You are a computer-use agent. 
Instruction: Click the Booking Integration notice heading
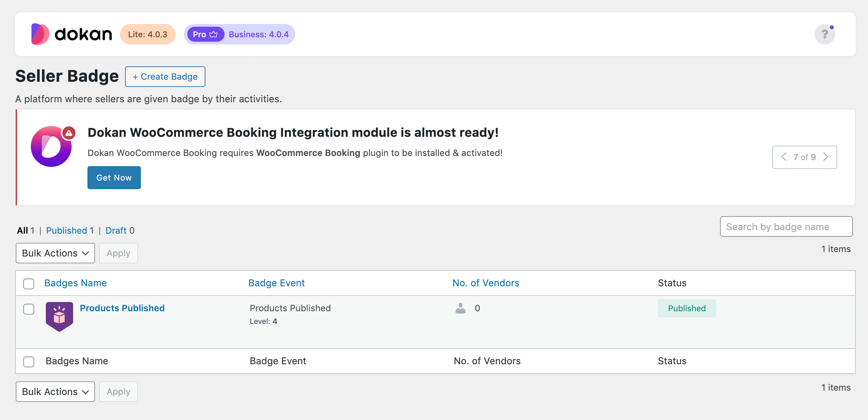coord(293,132)
